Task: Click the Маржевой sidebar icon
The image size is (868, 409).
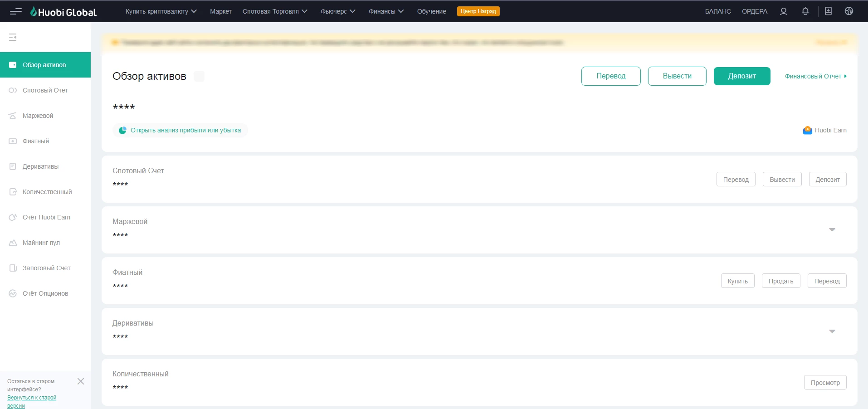Action: click(x=13, y=116)
